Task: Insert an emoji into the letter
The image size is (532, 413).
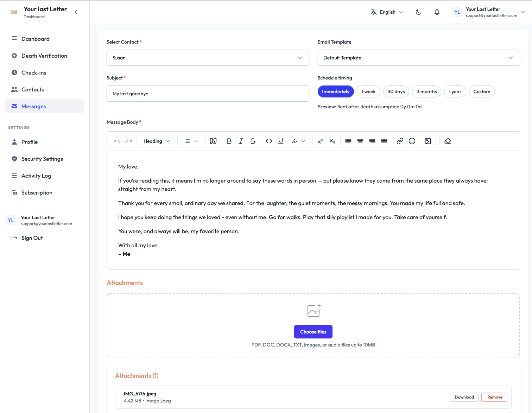Action: [x=412, y=141]
